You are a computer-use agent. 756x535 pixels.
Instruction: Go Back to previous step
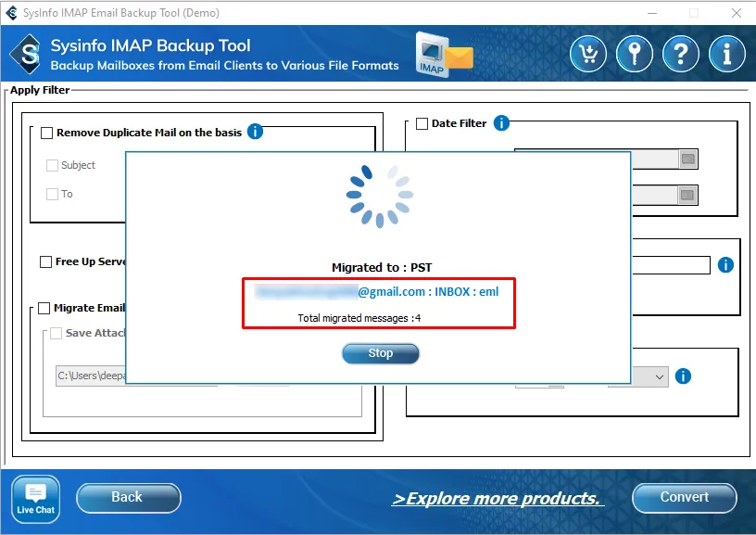[128, 498]
